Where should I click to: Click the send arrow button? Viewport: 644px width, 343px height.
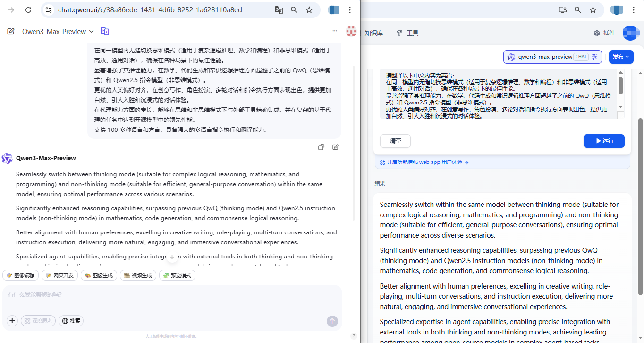pos(332,321)
